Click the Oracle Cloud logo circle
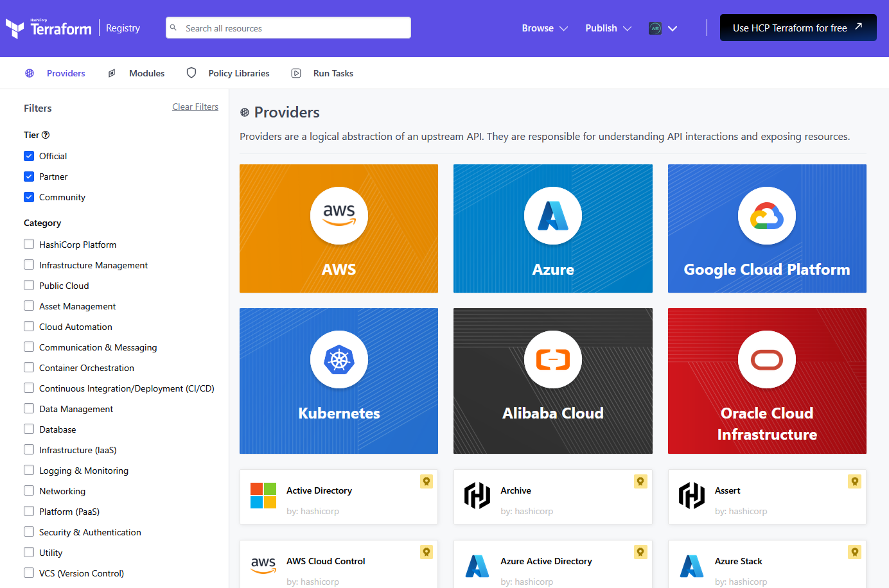Viewport: 889px width, 588px height. tap(767, 359)
